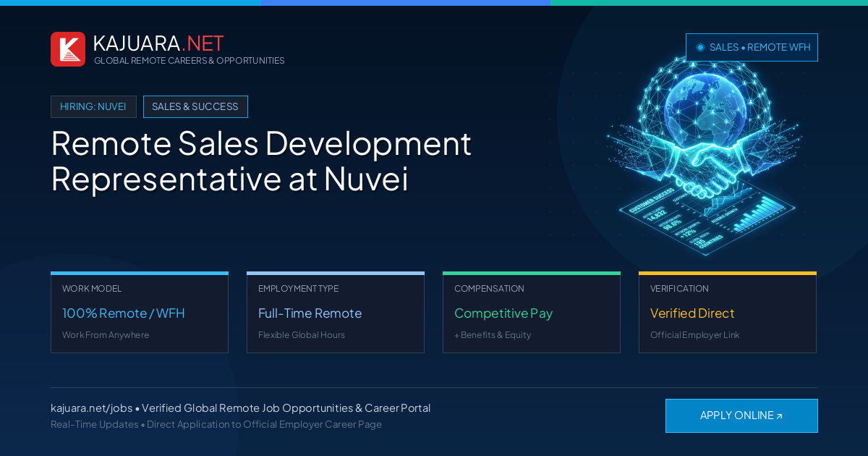Click the Full-Time Remote value
868x456 pixels.
(x=310, y=313)
